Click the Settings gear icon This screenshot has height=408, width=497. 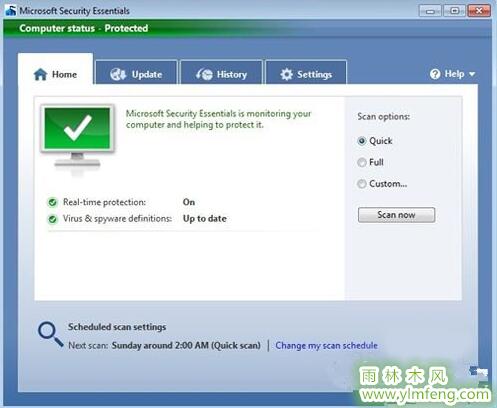click(x=286, y=74)
